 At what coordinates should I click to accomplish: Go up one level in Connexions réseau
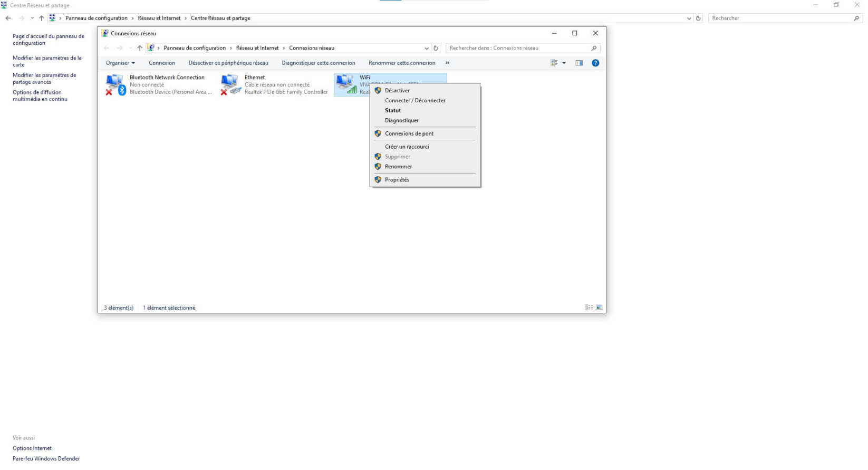click(x=140, y=48)
